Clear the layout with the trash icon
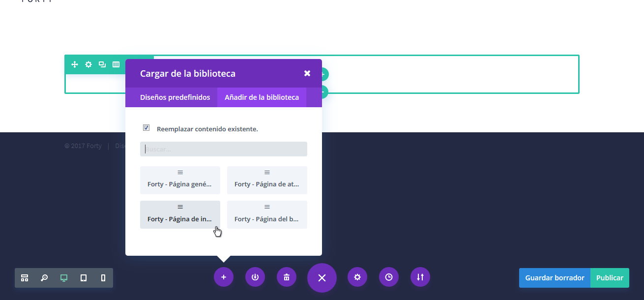This screenshot has width=644, height=300. pos(287,277)
